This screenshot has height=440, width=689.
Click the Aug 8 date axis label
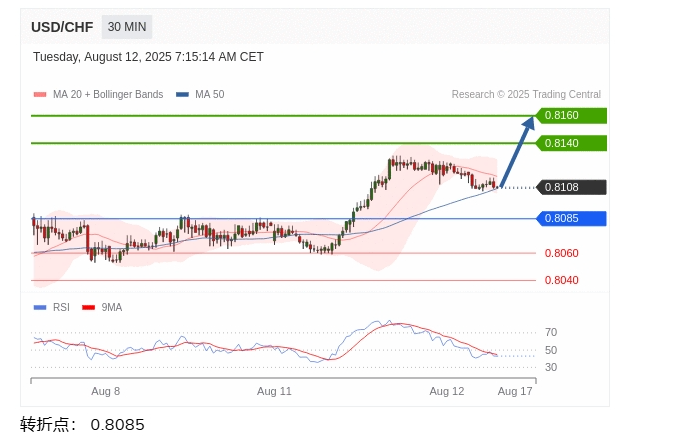(105, 391)
